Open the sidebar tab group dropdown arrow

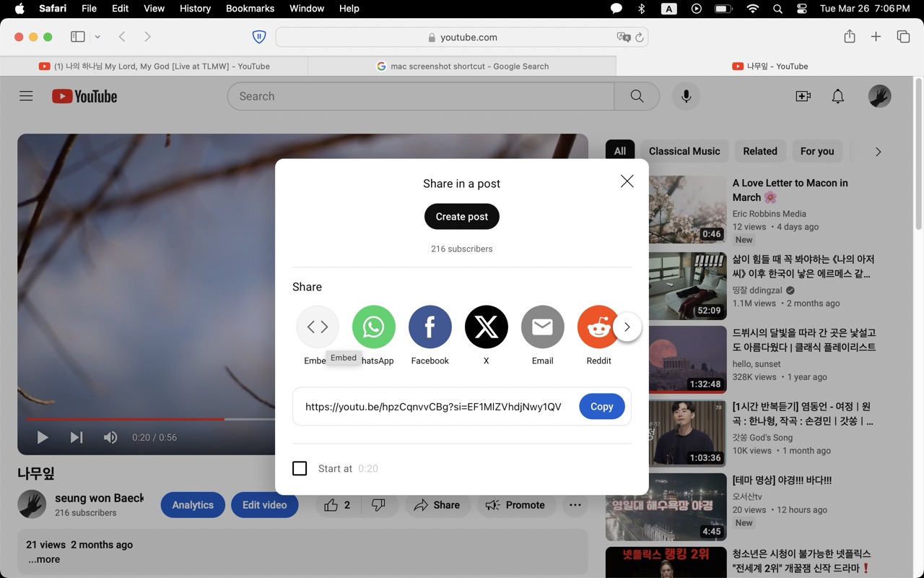click(x=97, y=37)
